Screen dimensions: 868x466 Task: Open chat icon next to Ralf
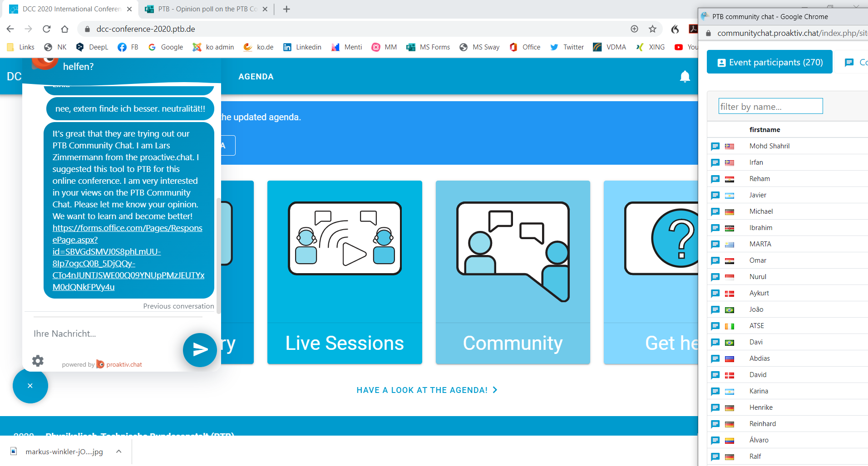point(715,456)
